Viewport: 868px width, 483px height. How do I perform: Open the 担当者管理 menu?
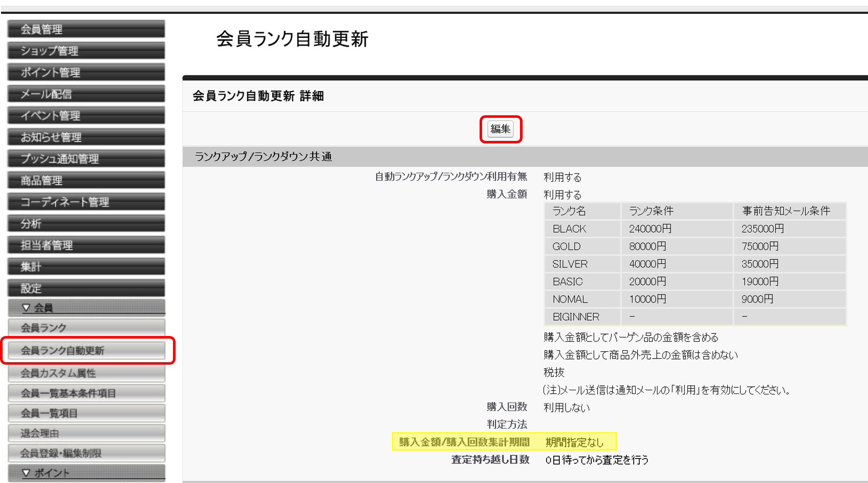point(86,244)
